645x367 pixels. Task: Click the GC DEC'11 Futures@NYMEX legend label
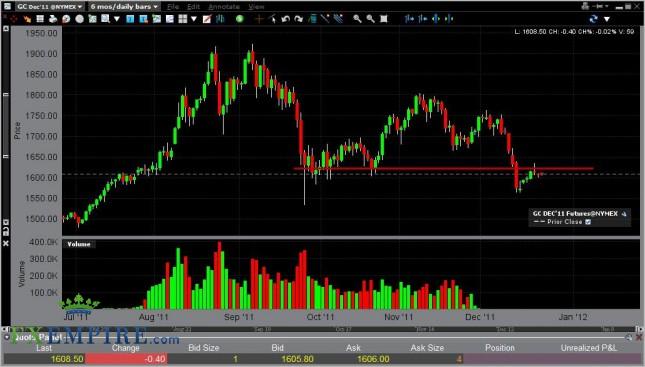[575, 214]
